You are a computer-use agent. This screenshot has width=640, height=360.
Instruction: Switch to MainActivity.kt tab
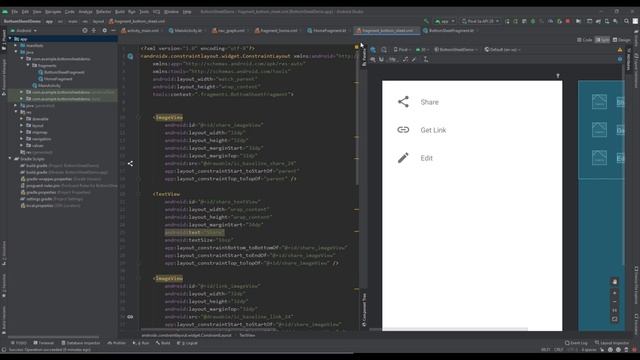(x=186, y=31)
